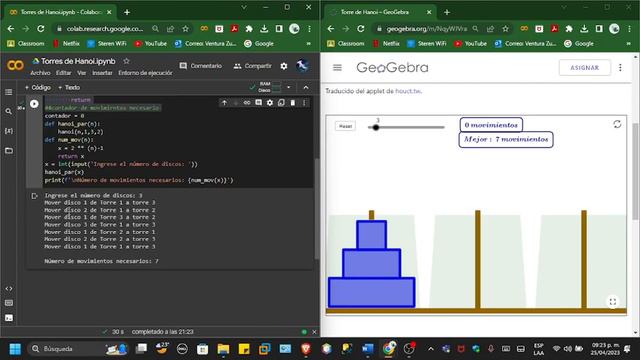Open GeoGebra hamburger menu

(x=337, y=67)
